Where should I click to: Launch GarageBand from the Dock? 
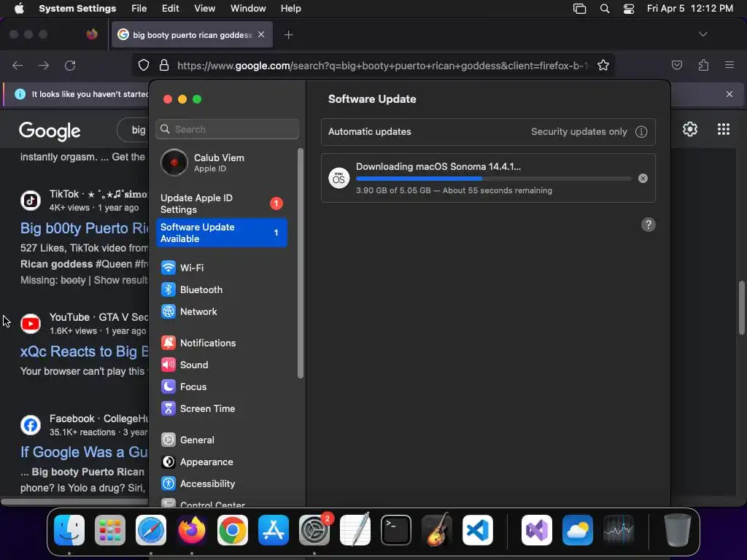coord(437,530)
